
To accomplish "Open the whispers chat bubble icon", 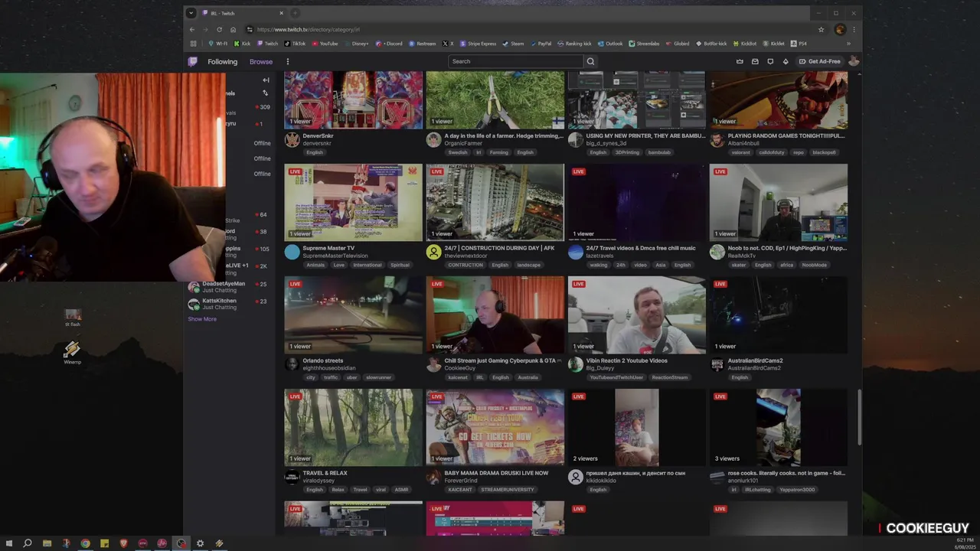I will pos(770,61).
